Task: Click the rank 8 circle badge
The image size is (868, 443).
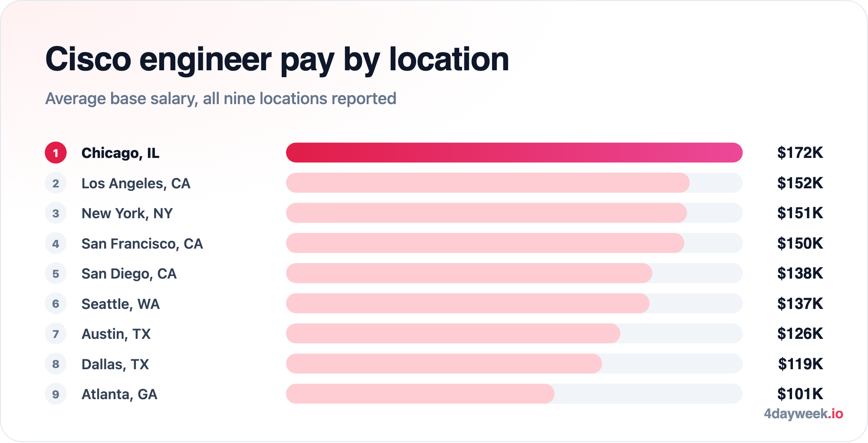Action: pyautogui.click(x=56, y=364)
